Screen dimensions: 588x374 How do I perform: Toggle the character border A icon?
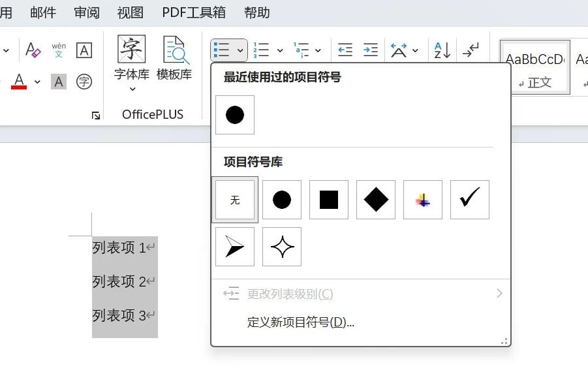click(84, 50)
